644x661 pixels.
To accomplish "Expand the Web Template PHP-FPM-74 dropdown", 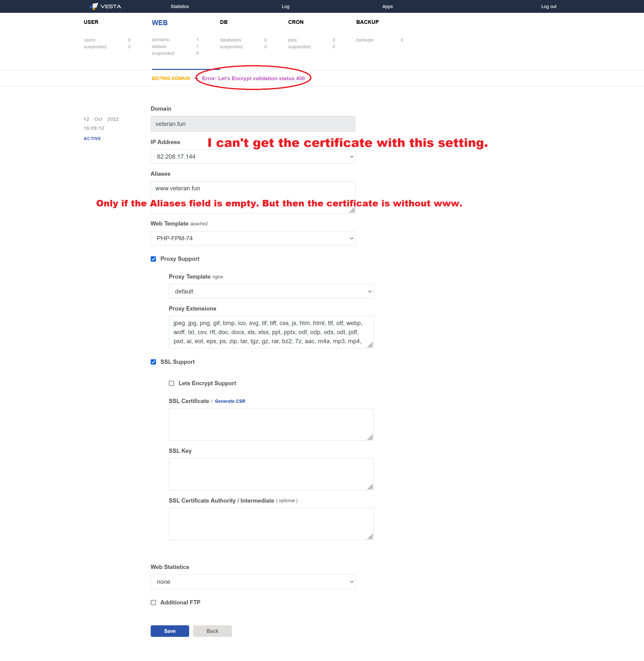I will (253, 238).
